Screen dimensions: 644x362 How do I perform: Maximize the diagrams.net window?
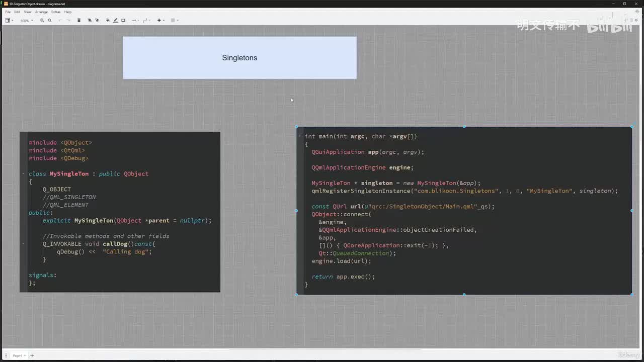(624, 4)
